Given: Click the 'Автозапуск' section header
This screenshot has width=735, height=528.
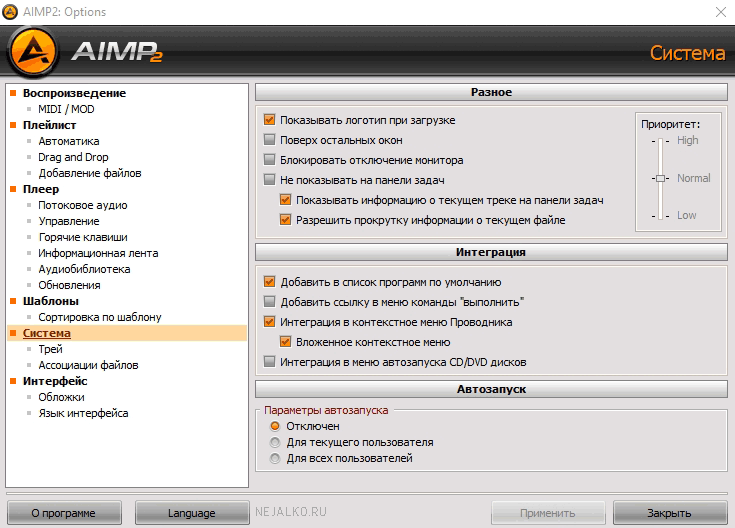Looking at the screenshot, I should point(491,389).
